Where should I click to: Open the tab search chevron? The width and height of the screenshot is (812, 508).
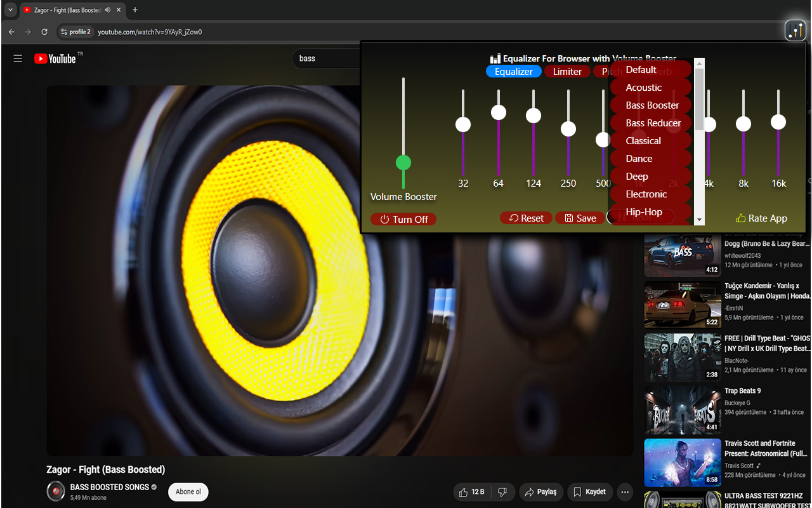(10, 10)
